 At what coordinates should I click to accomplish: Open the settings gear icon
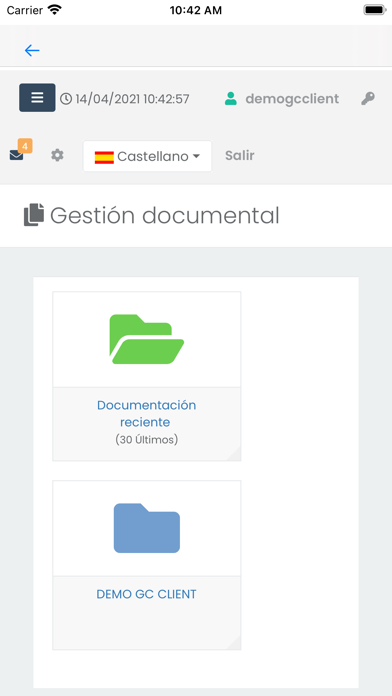point(57,155)
